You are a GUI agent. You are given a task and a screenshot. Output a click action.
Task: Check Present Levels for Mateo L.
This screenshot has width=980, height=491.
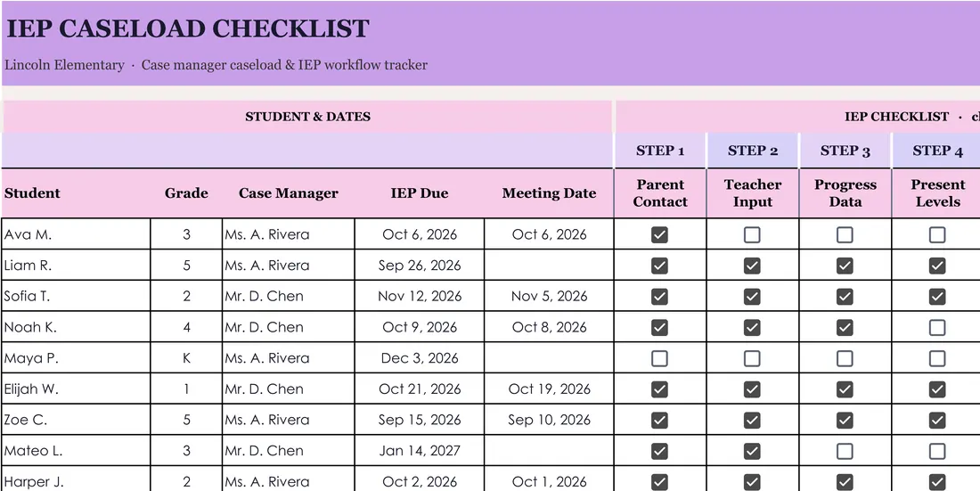[x=937, y=451]
